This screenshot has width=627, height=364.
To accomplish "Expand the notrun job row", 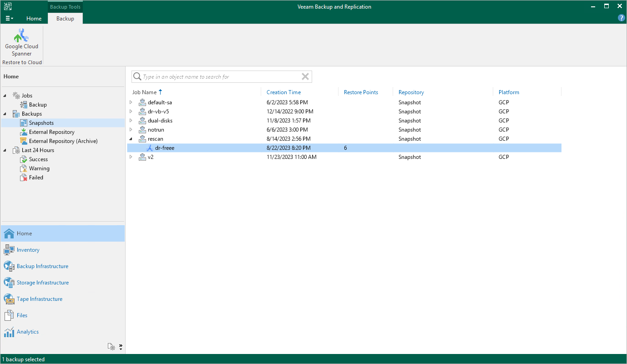I will pos(131,130).
